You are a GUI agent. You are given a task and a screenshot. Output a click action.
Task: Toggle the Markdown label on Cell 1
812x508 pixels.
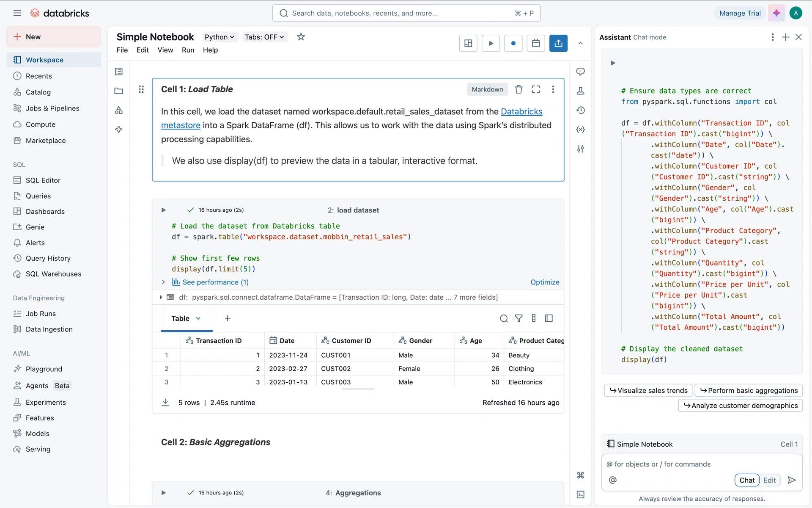[x=487, y=89]
